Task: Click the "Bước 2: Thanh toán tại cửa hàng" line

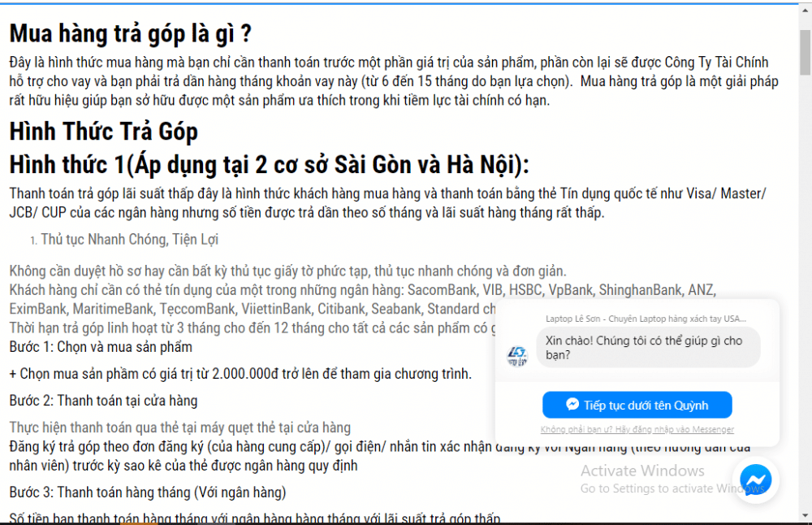Action: pyautogui.click(x=103, y=401)
